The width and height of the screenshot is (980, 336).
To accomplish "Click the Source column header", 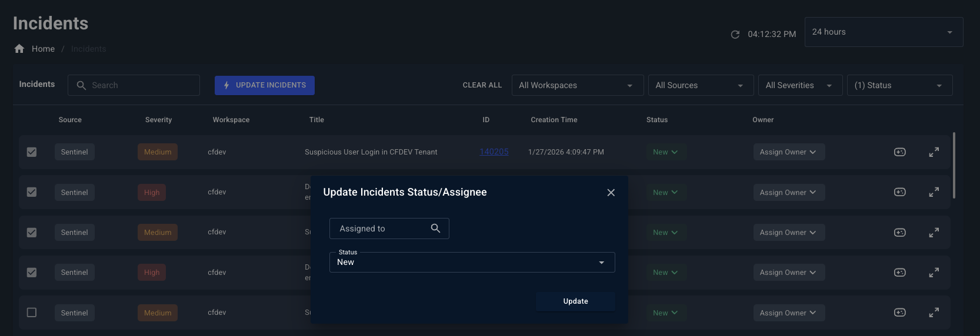I will click(70, 120).
